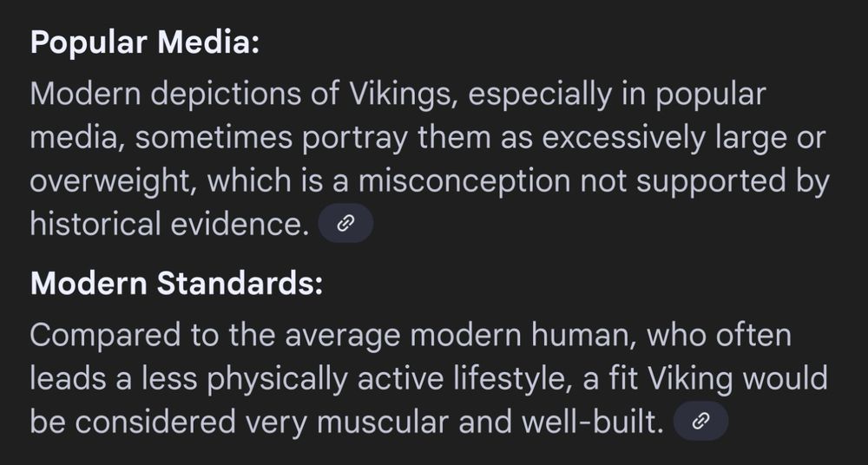Click the word 'overweight,' in the paragraph

(114, 180)
